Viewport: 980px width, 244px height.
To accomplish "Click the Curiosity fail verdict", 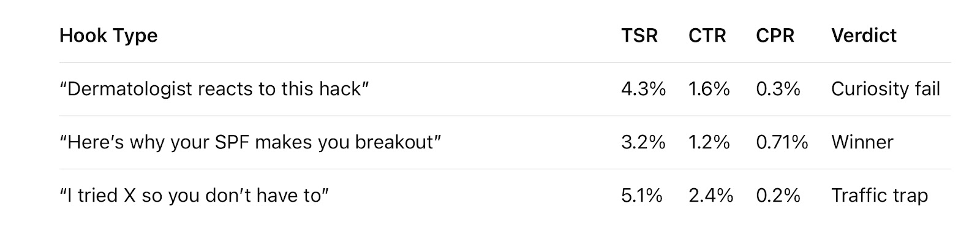I will click(885, 90).
